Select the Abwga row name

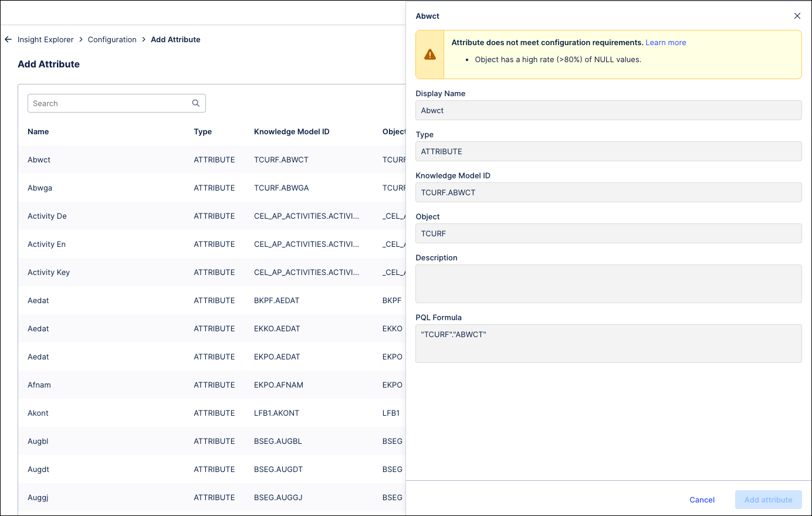click(40, 188)
